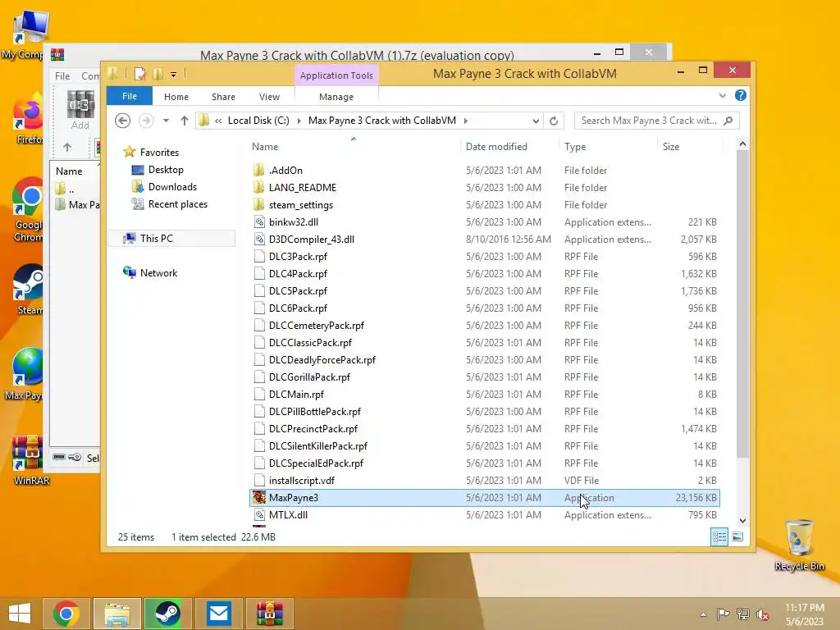840x630 pixels.
Task: Click the Refresh address bar button
Action: point(554,121)
